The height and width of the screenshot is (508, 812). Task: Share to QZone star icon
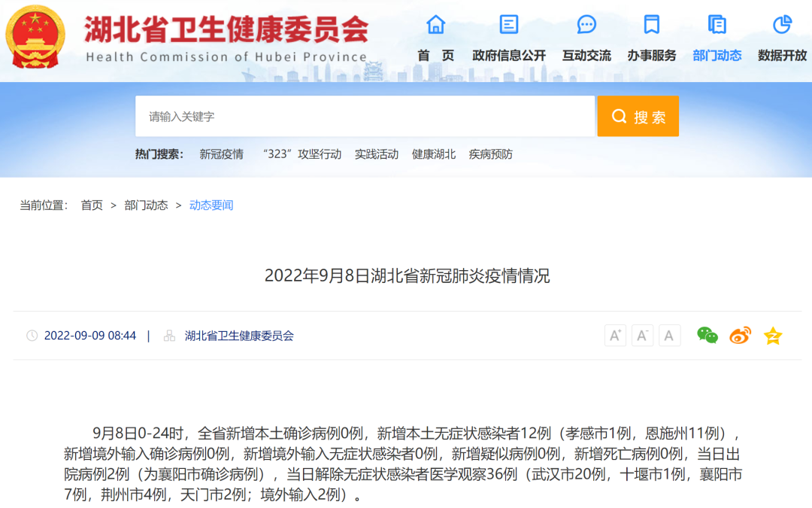[773, 336]
